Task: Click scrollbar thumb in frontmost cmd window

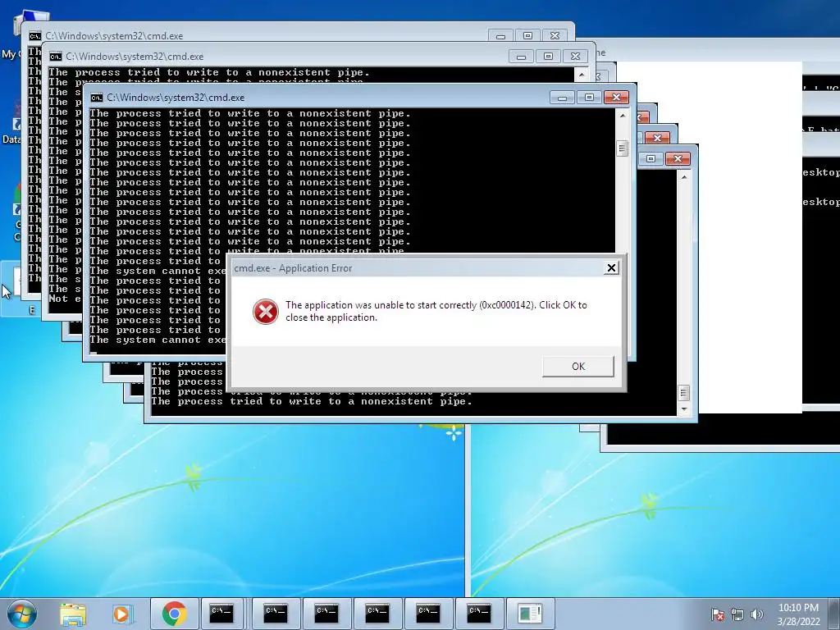Action: tap(622, 148)
